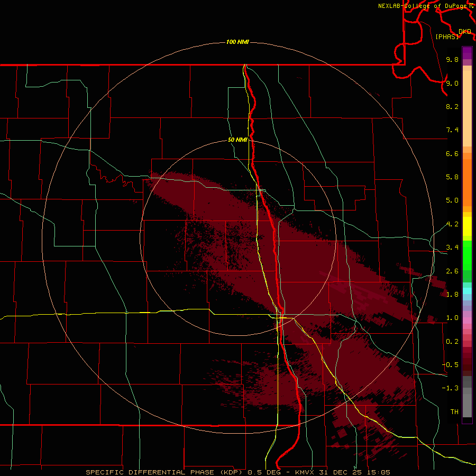The image size is (476, 476).
Task: Click the 8.2 legend value
Action: coord(452,106)
